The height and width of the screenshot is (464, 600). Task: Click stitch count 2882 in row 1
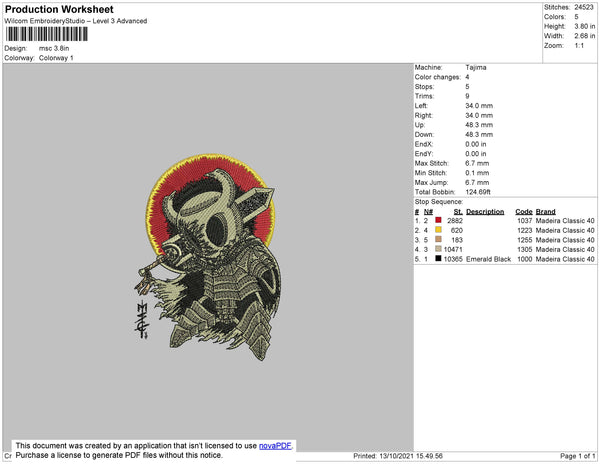tap(455, 221)
